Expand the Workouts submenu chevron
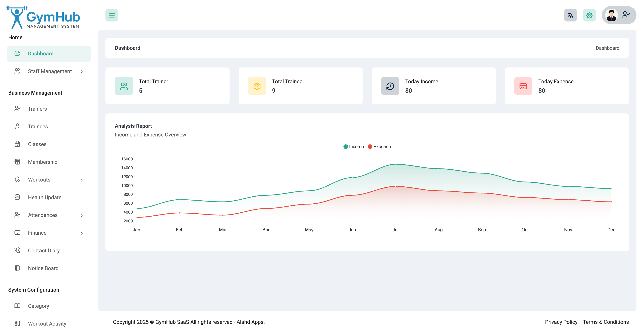Viewport: 644px width, 334px height. (82, 180)
